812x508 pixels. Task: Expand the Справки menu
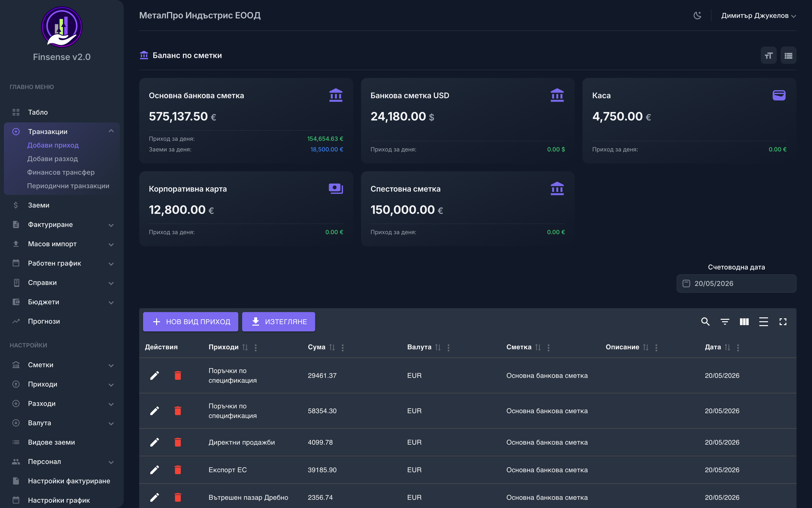click(62, 283)
